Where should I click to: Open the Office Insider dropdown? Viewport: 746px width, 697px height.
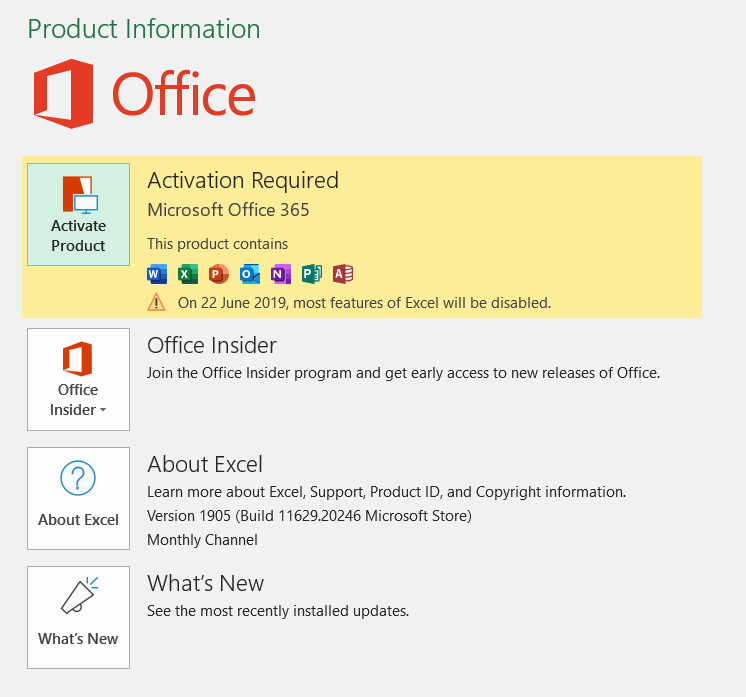point(79,379)
